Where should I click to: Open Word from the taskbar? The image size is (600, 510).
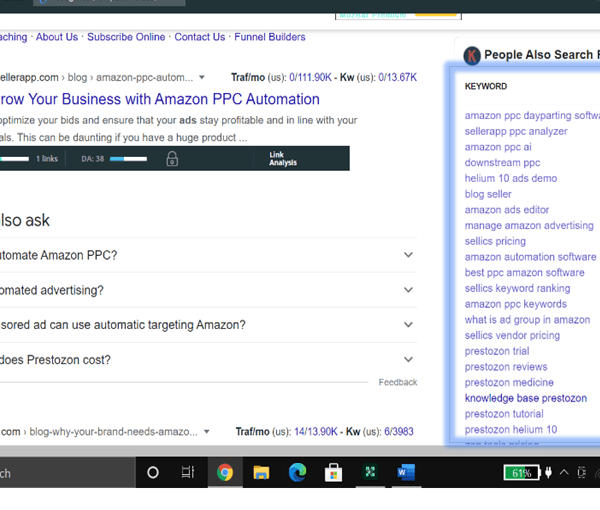coord(406,473)
